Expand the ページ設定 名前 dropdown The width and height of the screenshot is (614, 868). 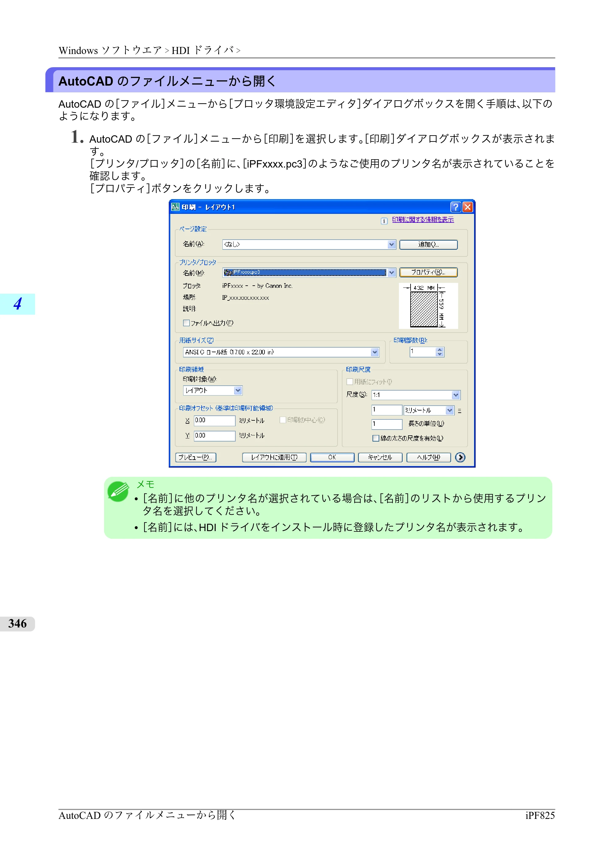pyautogui.click(x=391, y=245)
